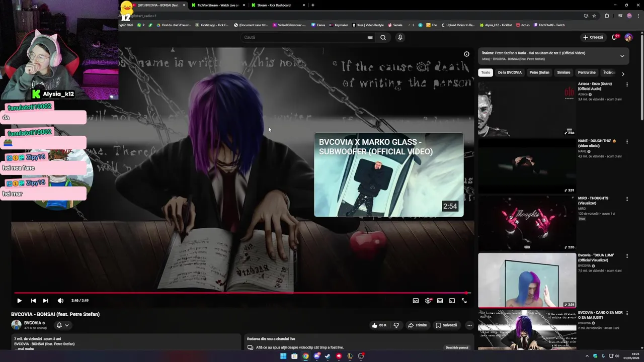Dislike the BONSAI video
Screen dimensions: 644x362
pyautogui.click(x=396, y=325)
